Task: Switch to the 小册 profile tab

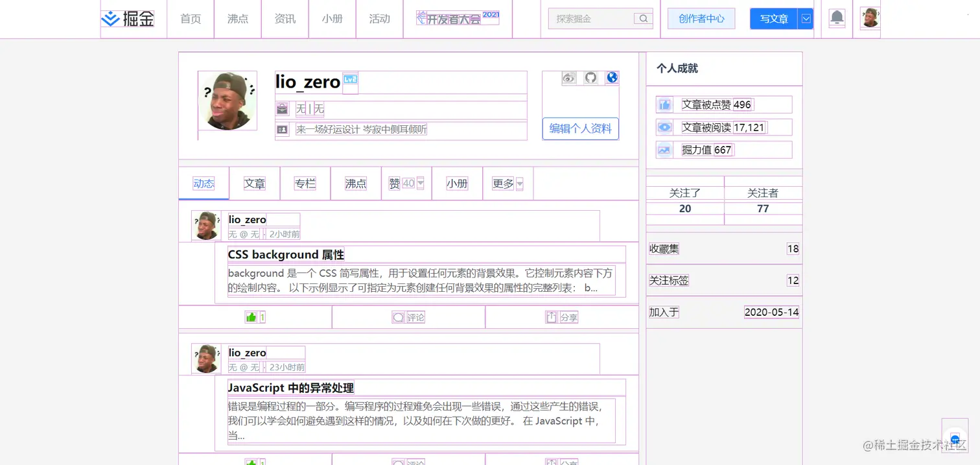Action: pyautogui.click(x=457, y=184)
